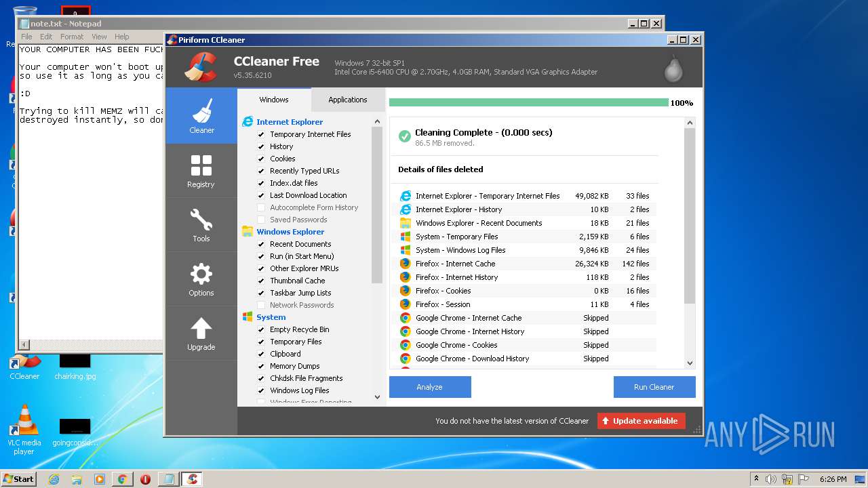The height and width of the screenshot is (488, 868).
Task: Open the Registry section
Action: 201,170
